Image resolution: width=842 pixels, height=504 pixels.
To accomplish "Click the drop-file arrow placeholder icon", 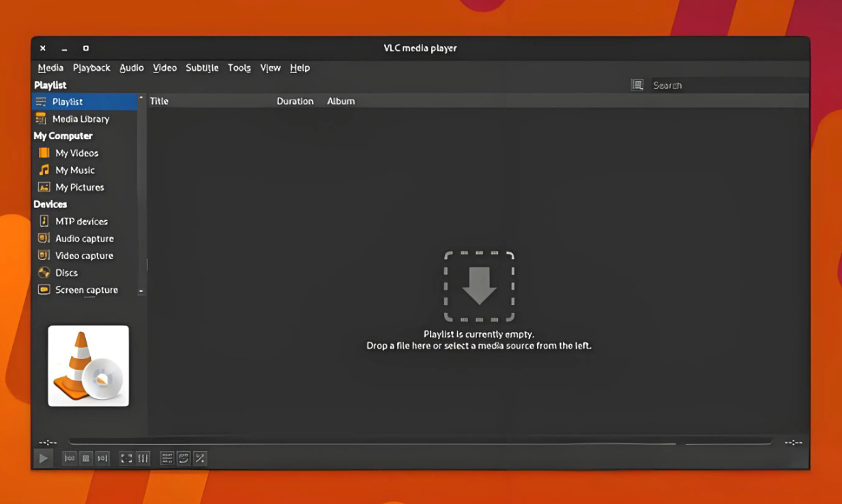I will [x=479, y=286].
